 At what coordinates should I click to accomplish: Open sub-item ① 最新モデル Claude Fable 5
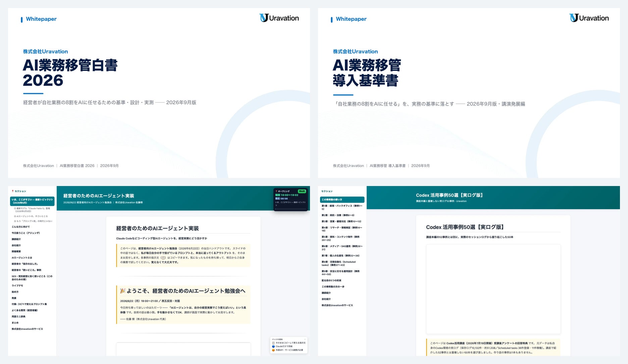click(x=32, y=210)
